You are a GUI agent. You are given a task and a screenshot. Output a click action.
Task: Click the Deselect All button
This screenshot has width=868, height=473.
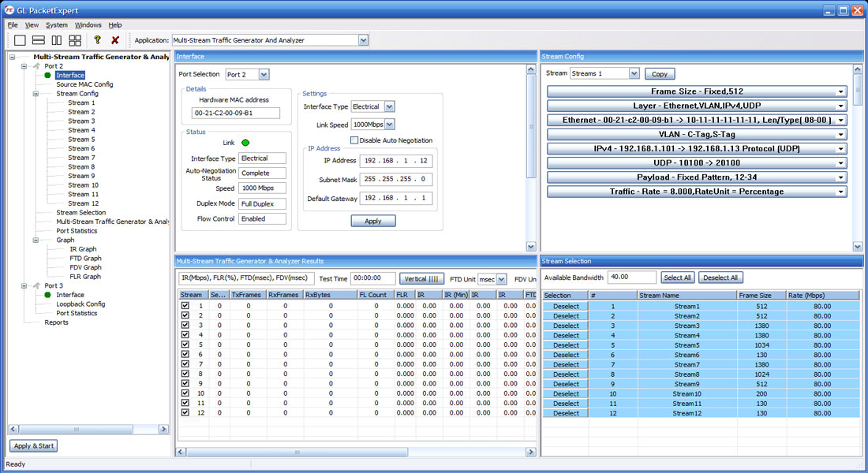[x=720, y=277]
